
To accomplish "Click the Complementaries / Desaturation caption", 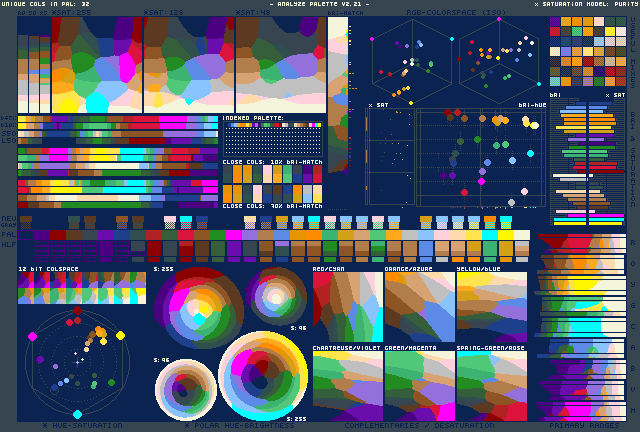I will 418,426.
